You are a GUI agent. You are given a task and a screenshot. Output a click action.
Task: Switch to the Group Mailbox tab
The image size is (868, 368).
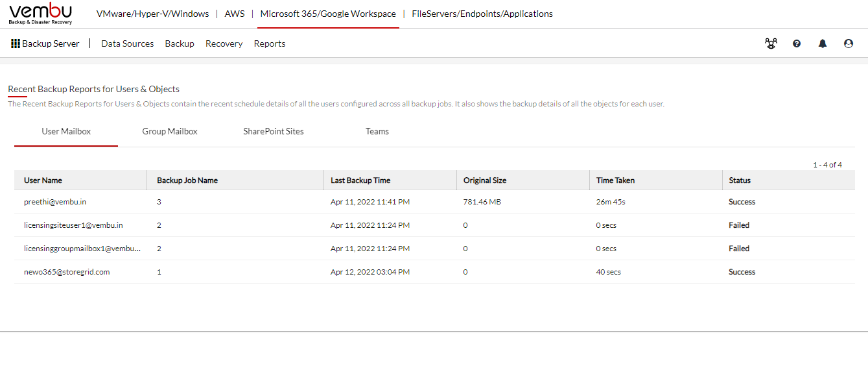(x=170, y=131)
